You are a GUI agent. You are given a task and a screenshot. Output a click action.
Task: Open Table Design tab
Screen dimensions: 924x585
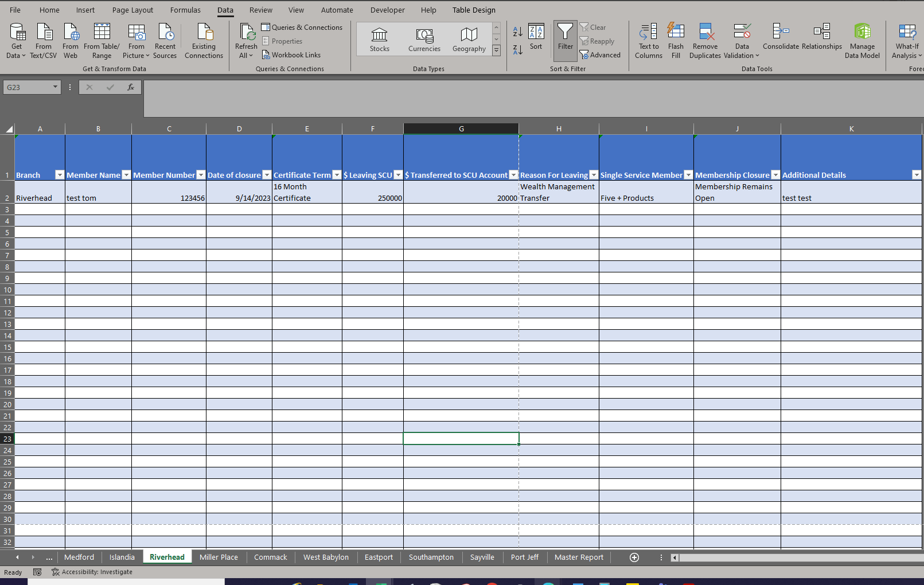(474, 10)
